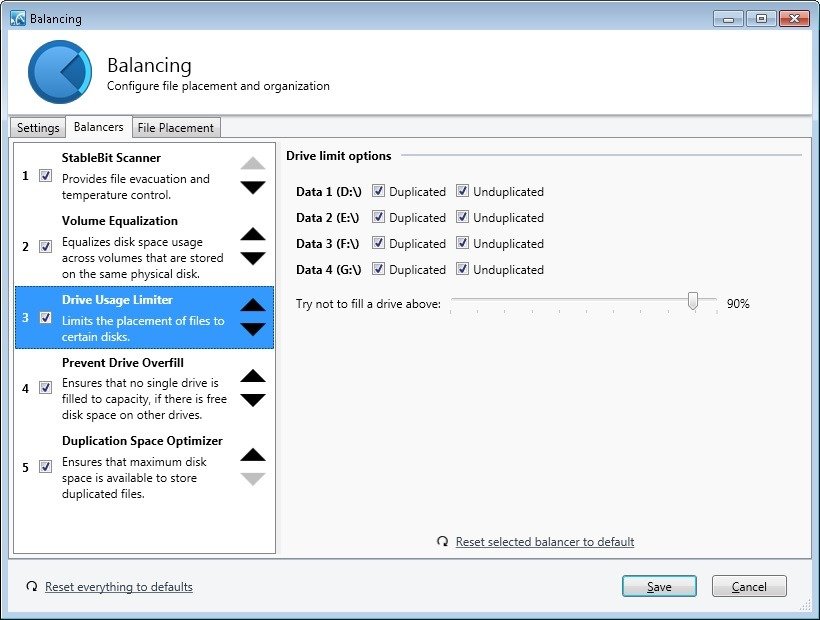Click the drive fill limit slider thumb
The width and height of the screenshot is (820, 620).
(x=693, y=301)
